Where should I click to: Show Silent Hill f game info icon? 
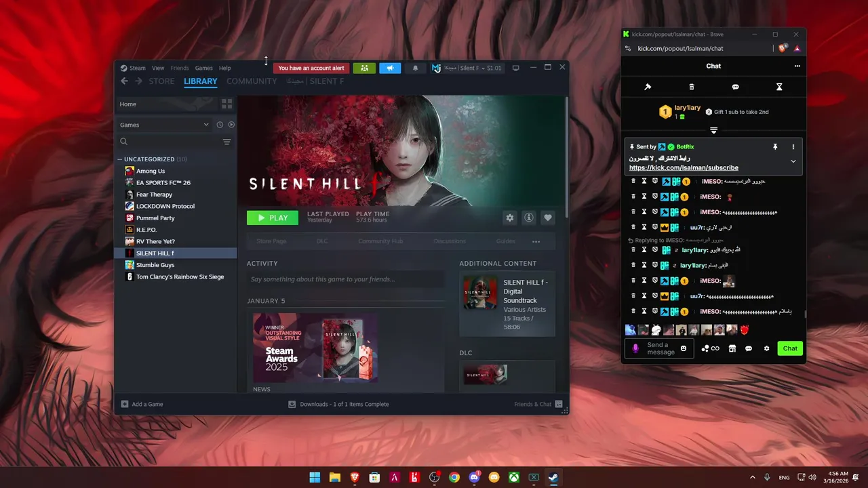click(x=529, y=218)
